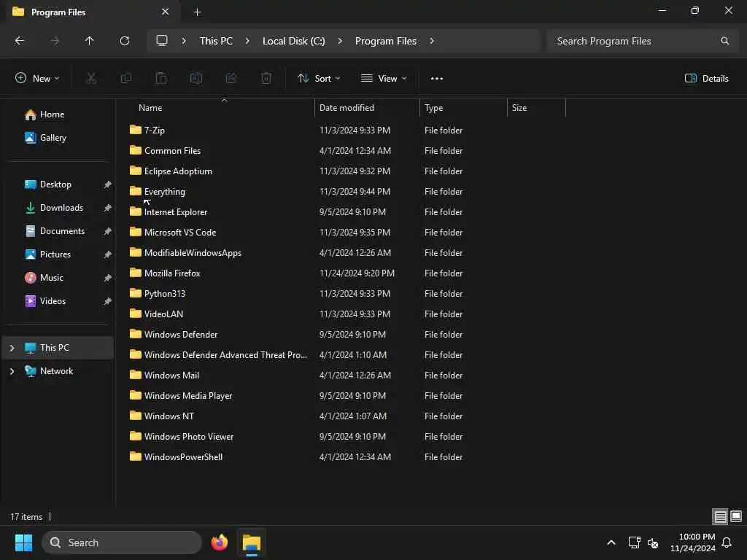Close the Program Files tab
The image size is (747, 560).
(x=166, y=12)
